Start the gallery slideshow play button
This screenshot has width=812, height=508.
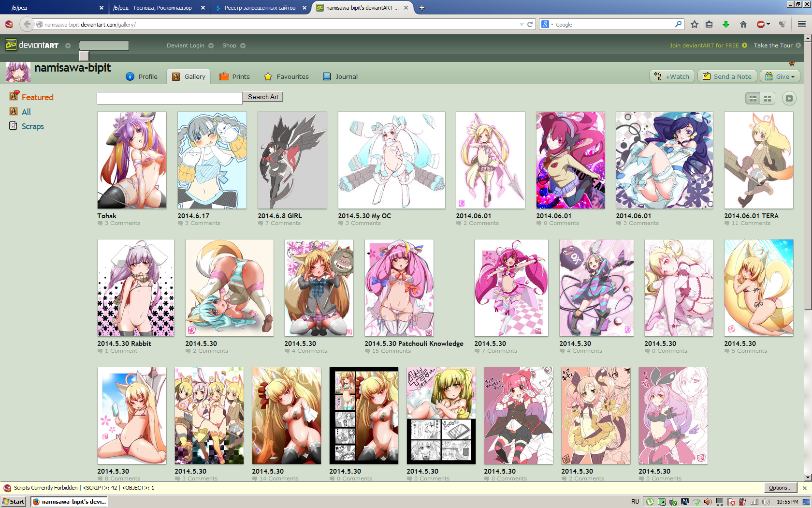[x=789, y=98]
